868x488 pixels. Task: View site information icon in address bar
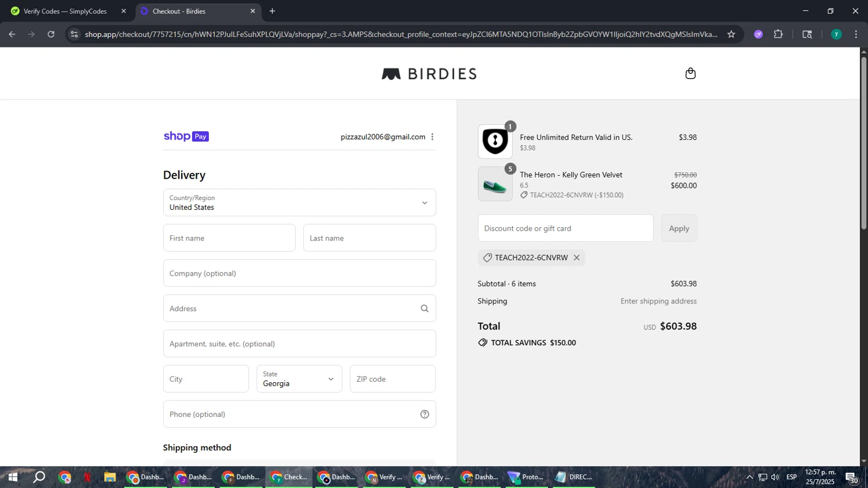coord(74,34)
